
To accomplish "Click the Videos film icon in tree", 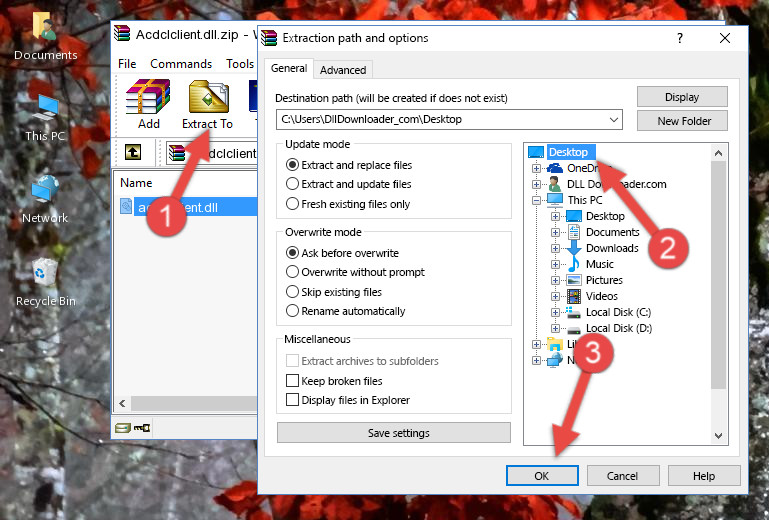I will pos(574,296).
